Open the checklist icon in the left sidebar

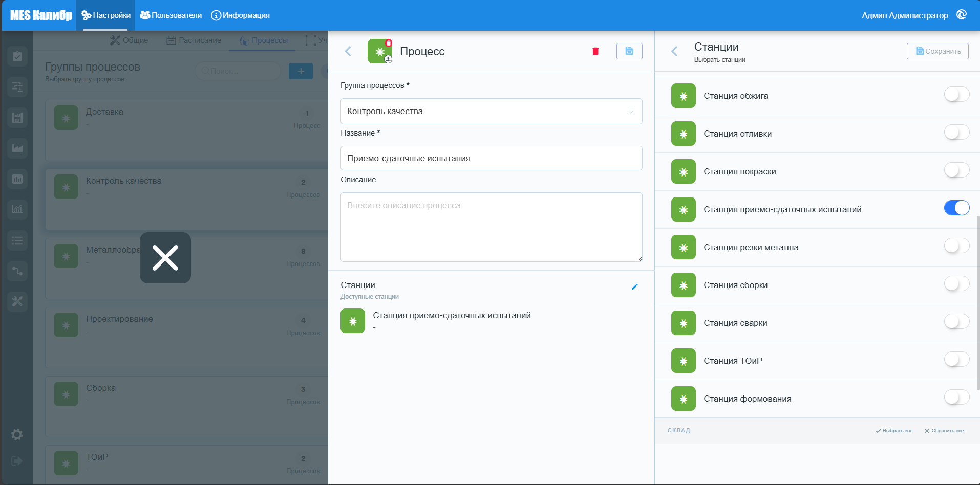pos(17,56)
